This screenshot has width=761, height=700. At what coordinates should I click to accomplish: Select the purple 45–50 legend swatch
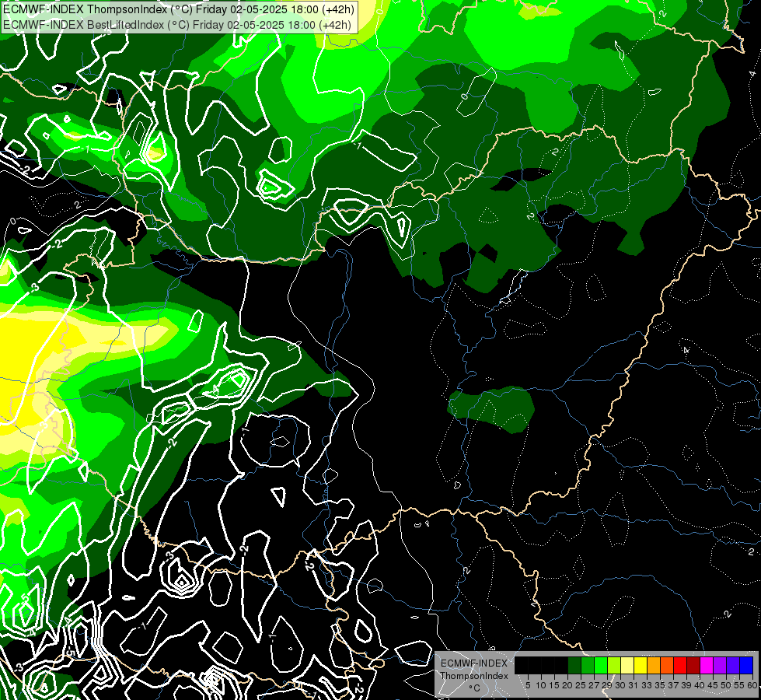pyautogui.click(x=720, y=665)
